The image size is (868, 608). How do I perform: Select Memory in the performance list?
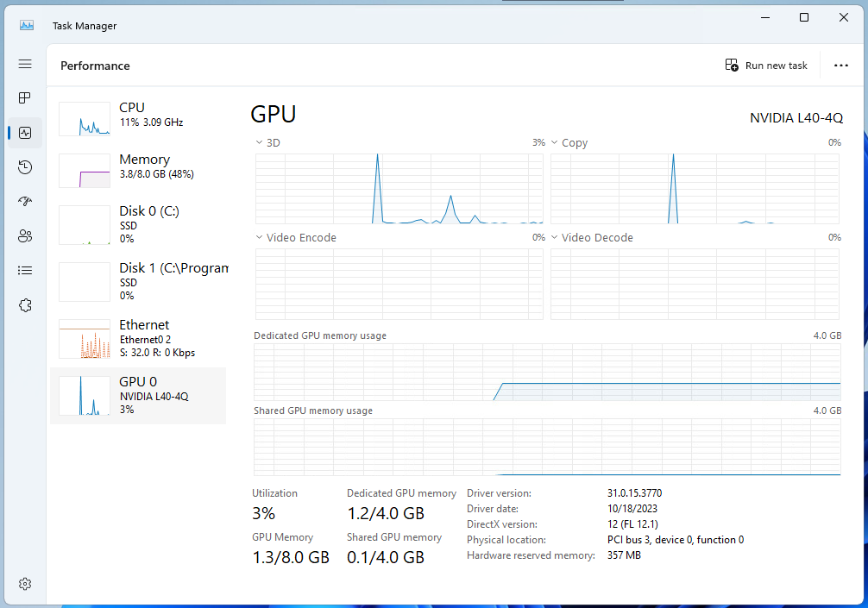tap(138, 171)
